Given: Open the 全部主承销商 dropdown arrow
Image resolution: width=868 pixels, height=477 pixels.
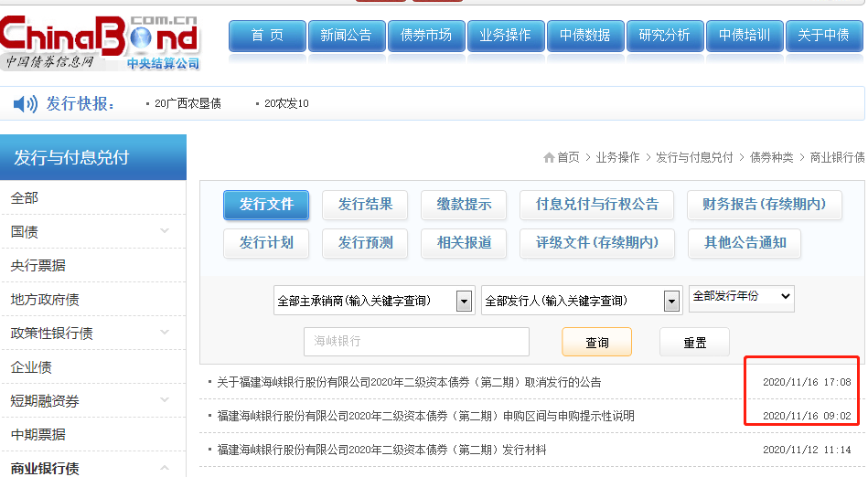Looking at the screenshot, I should click(x=464, y=301).
